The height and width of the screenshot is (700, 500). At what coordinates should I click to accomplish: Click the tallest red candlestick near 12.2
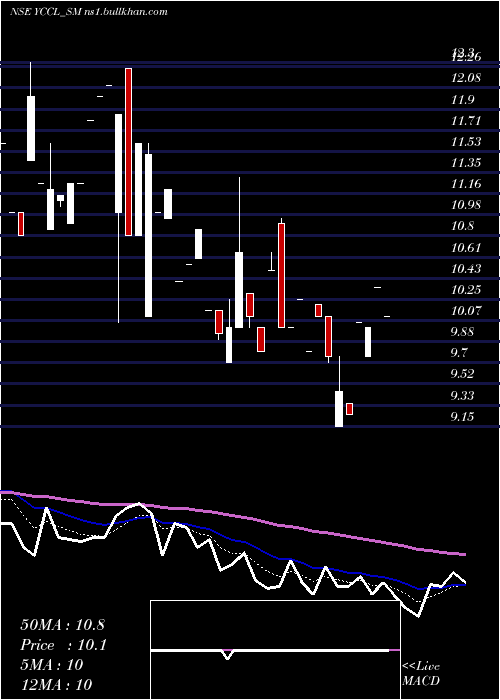tap(129, 152)
